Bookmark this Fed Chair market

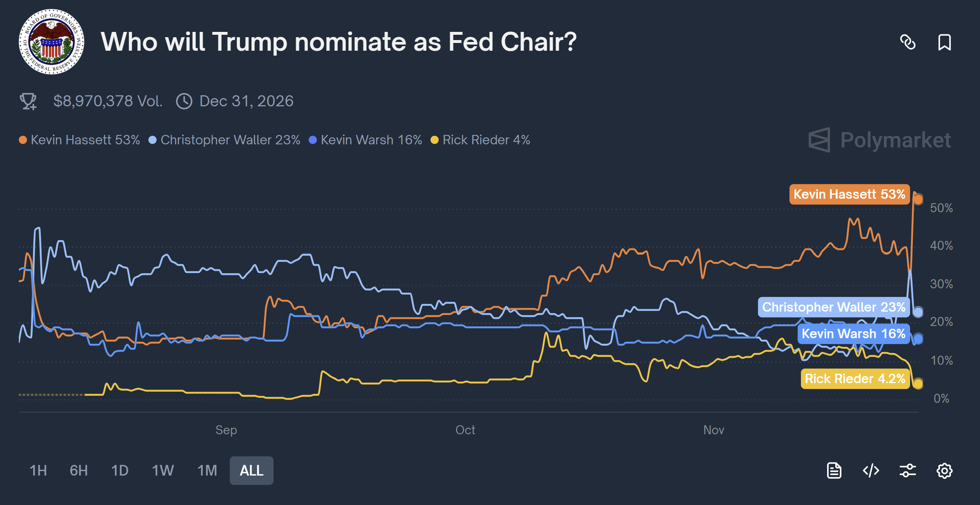pyautogui.click(x=945, y=42)
